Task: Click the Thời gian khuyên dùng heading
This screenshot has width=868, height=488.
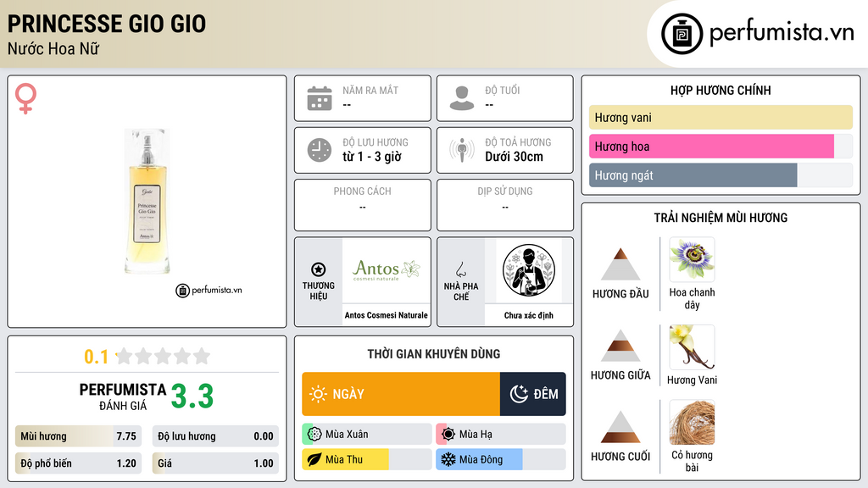Action: (x=434, y=353)
